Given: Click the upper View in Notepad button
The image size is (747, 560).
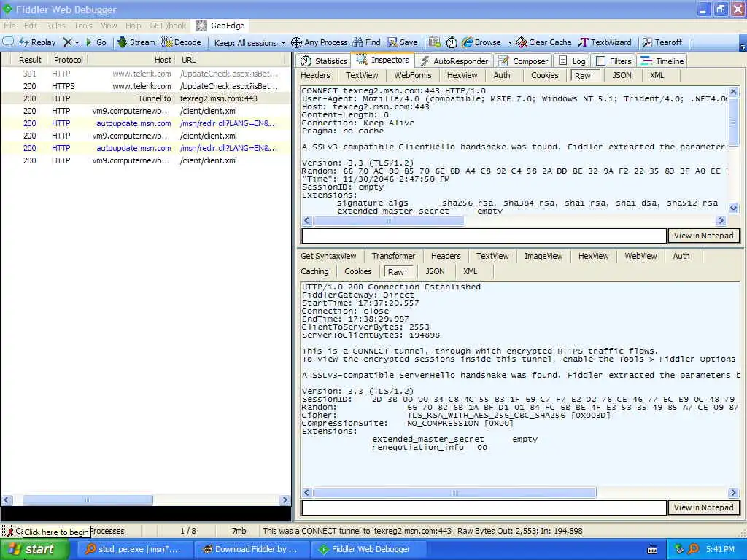Looking at the screenshot, I should click(x=704, y=236).
